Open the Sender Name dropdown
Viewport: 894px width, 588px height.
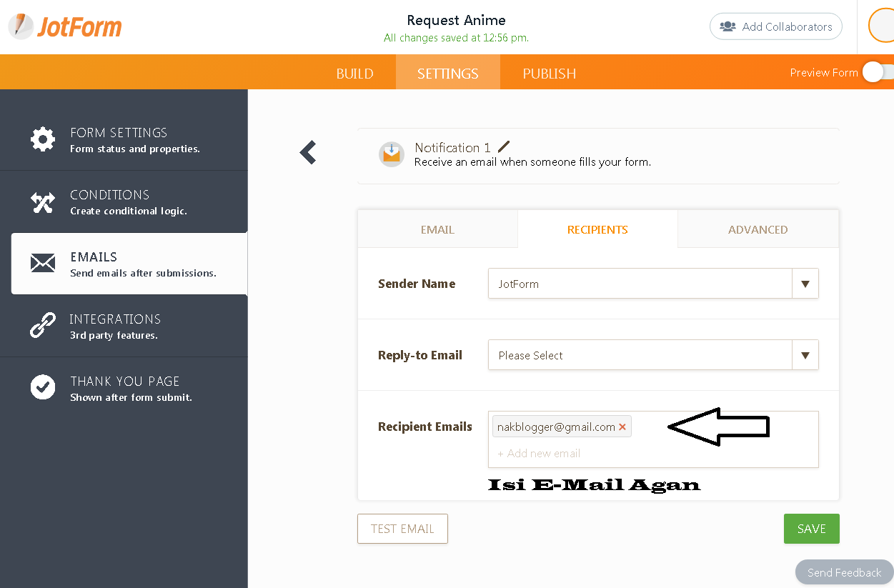805,284
